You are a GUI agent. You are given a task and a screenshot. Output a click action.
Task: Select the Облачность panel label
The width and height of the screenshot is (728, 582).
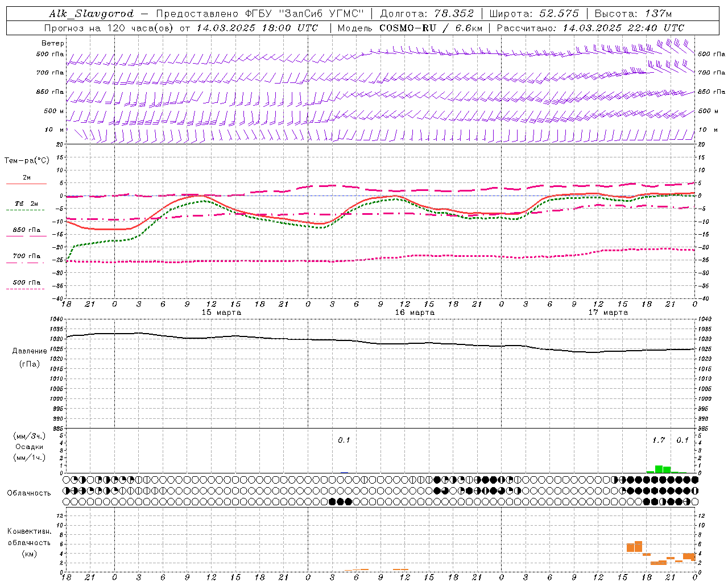point(29,493)
